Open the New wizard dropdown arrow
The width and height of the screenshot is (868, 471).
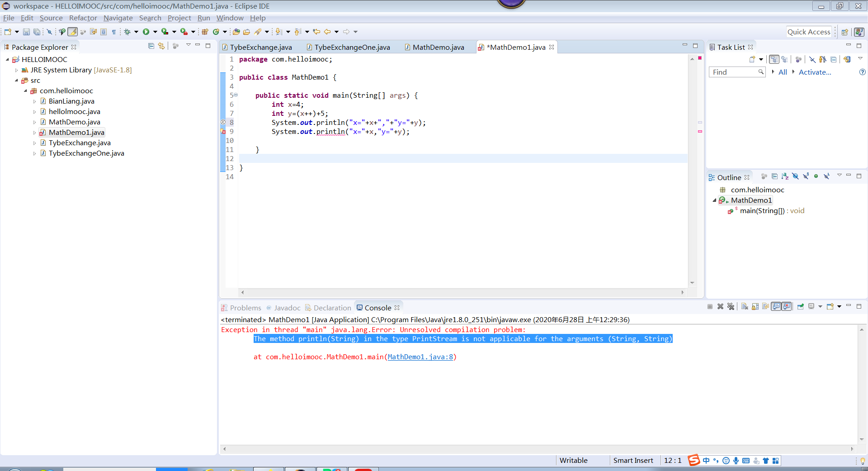click(x=17, y=32)
